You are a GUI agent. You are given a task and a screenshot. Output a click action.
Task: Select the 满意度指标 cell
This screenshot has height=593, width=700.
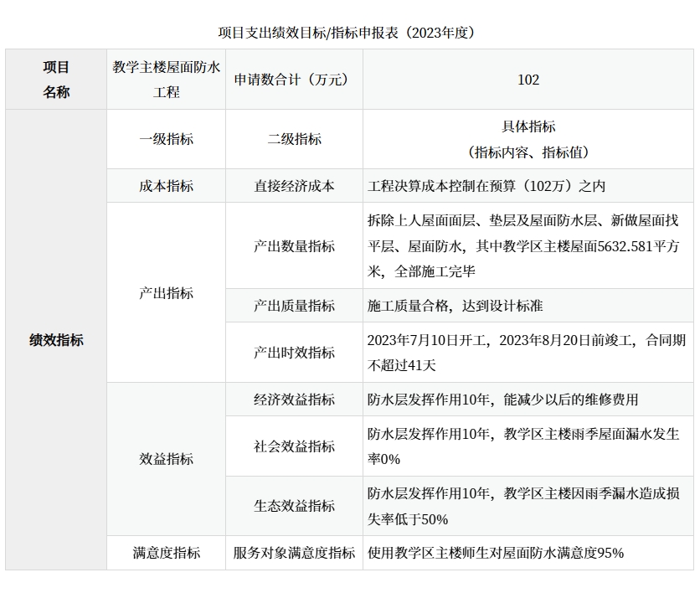(x=166, y=553)
